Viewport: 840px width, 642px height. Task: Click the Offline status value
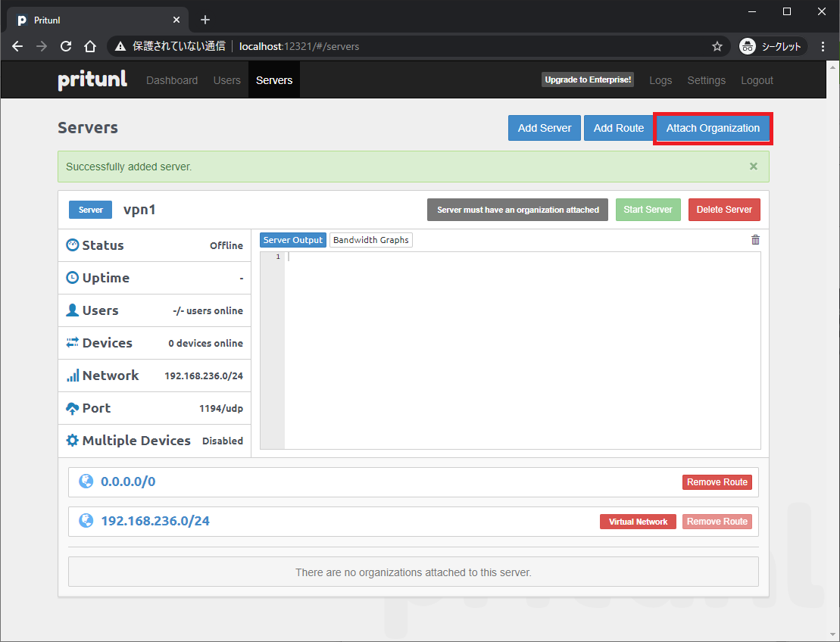click(x=226, y=245)
